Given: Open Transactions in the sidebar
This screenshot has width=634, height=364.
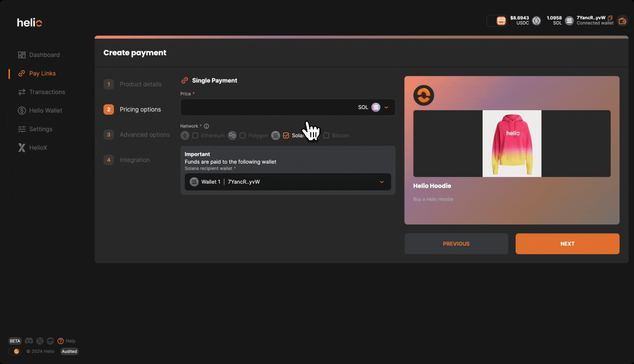Looking at the screenshot, I should [41, 92].
